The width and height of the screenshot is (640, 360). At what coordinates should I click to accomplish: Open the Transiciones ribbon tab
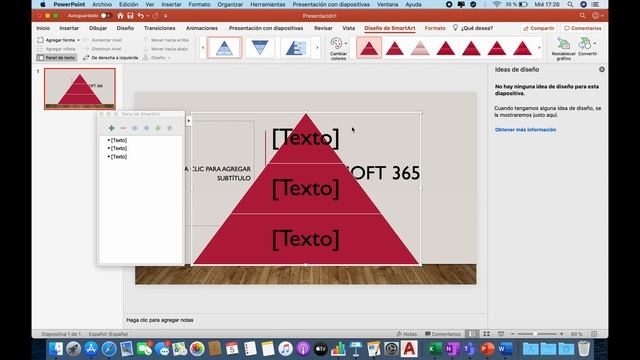pos(160,28)
